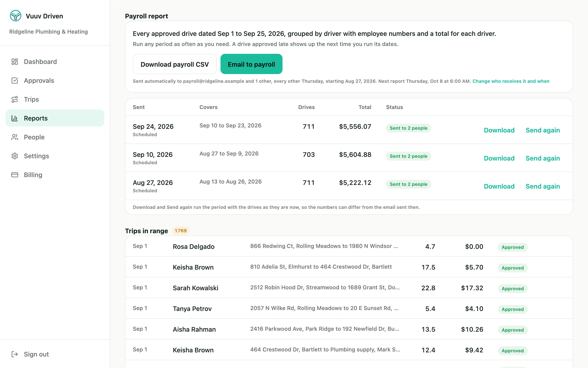Select the Aisha Rahman trip row

pos(349,329)
